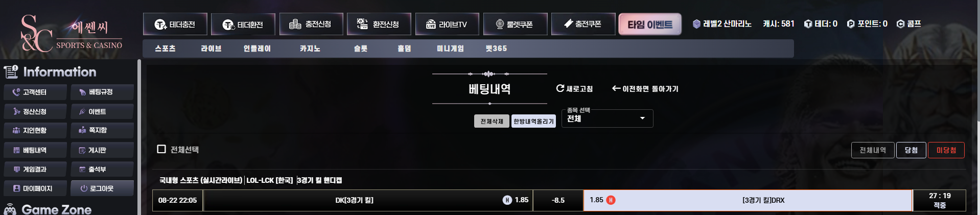Open the 라이브TV icon button
This screenshot has width=980, height=215.
pyautogui.click(x=447, y=24)
